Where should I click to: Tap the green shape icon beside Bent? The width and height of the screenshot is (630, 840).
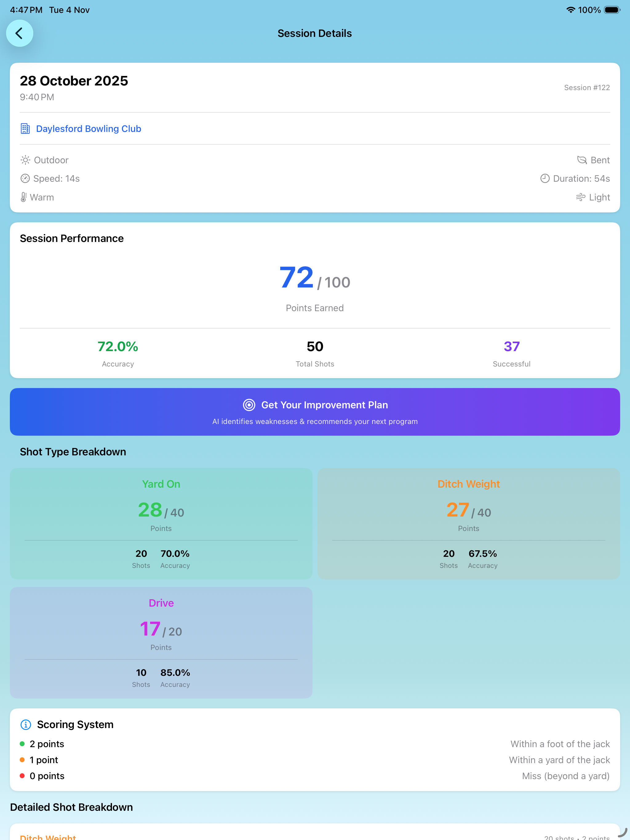tap(582, 160)
